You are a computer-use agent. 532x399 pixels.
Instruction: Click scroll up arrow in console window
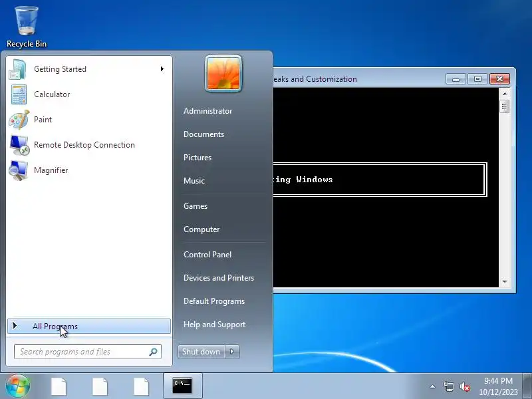(505, 93)
